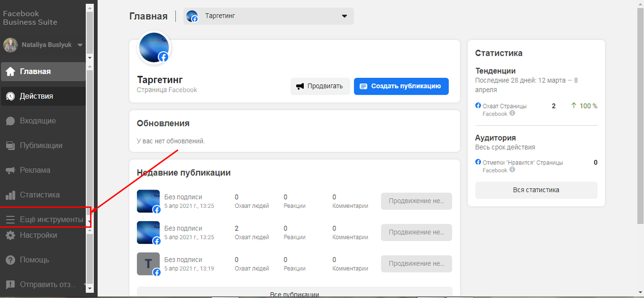Open Настройки in the sidebar
The width and height of the screenshot is (644, 298).
(43, 235)
